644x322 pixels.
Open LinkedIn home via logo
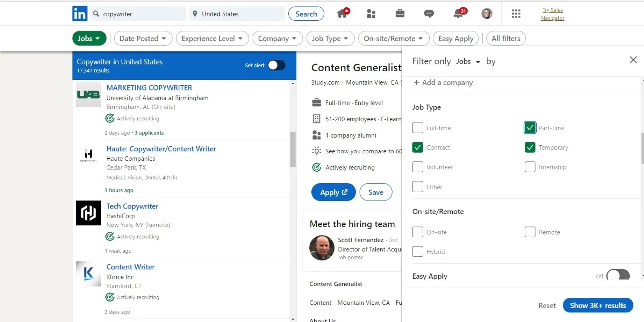point(80,14)
